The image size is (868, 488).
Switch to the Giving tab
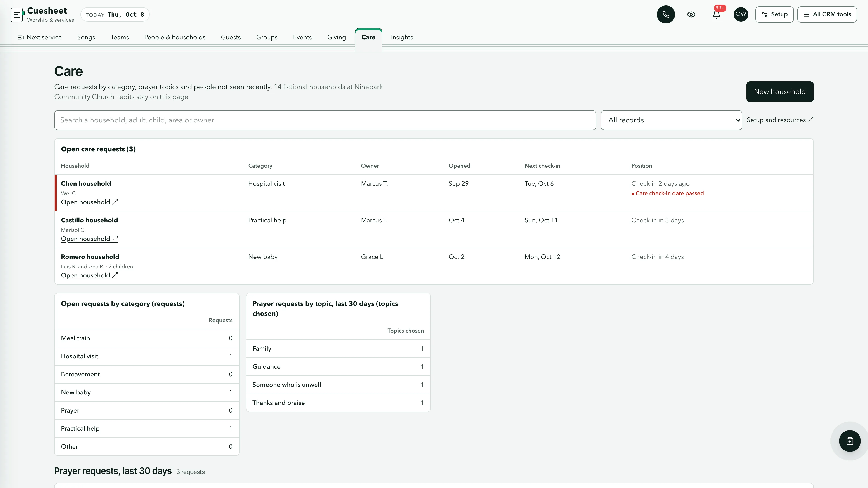[x=336, y=37]
